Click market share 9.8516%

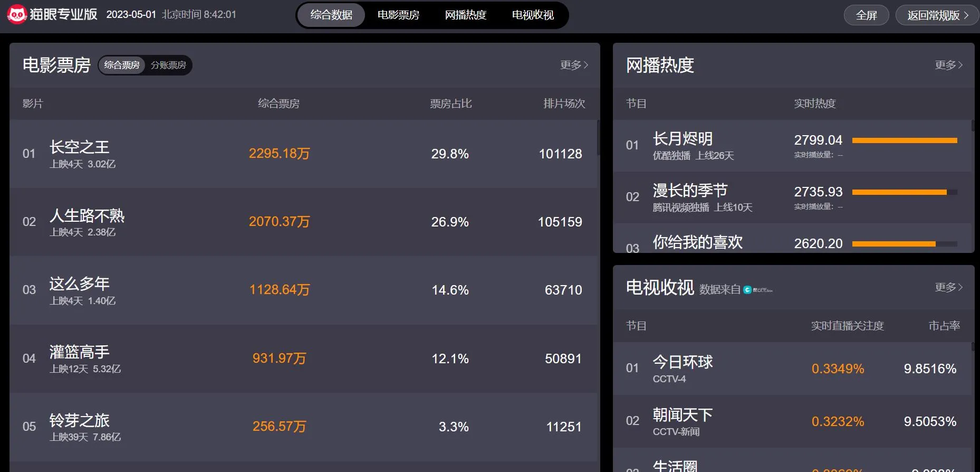(930, 369)
